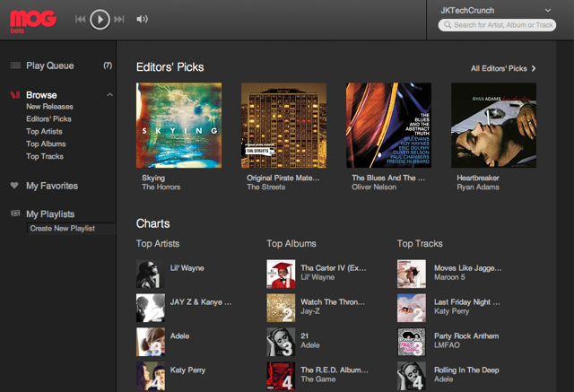Click The Streets artist name
The height and width of the screenshot is (392, 574).
[266, 187]
